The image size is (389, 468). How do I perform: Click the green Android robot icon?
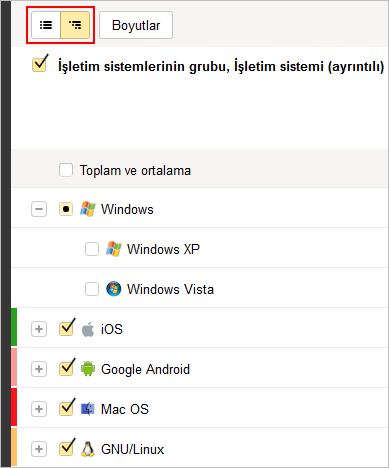88,369
